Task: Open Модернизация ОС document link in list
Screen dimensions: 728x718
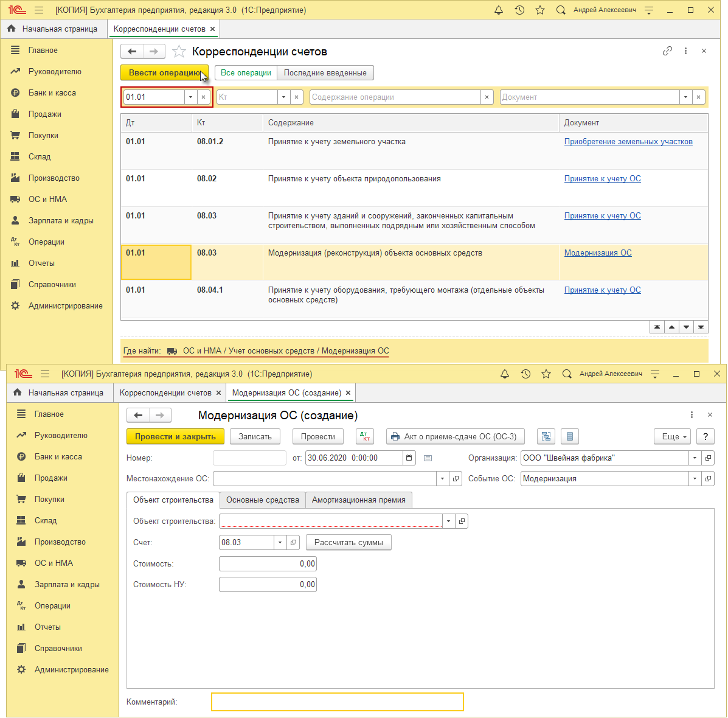Action: 598,253
